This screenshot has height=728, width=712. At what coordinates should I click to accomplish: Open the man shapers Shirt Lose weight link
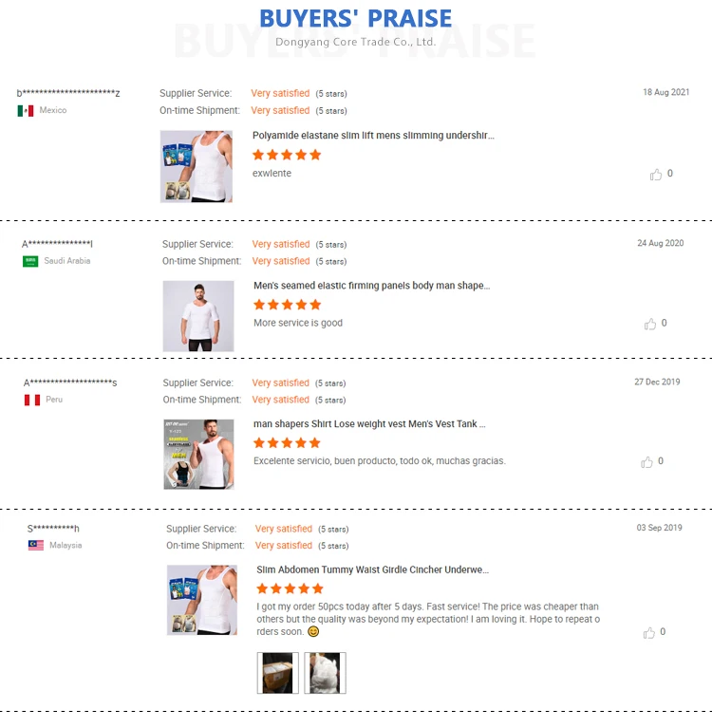tap(369, 424)
